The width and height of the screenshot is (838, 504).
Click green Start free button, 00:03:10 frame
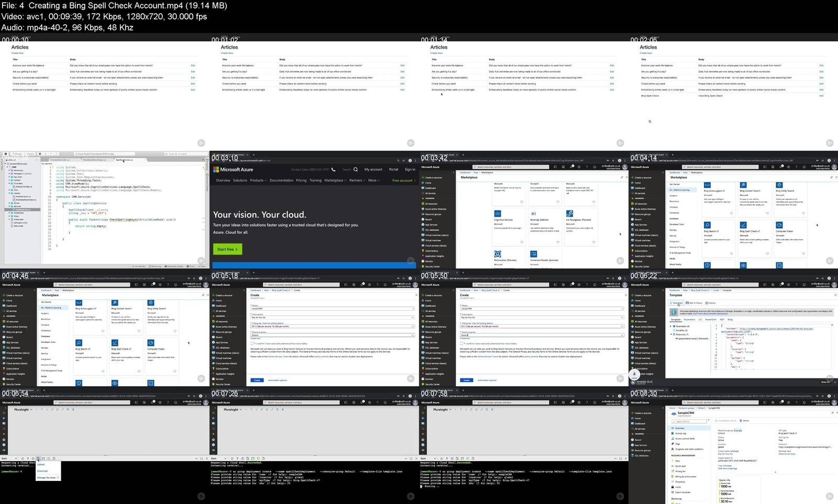pos(227,249)
